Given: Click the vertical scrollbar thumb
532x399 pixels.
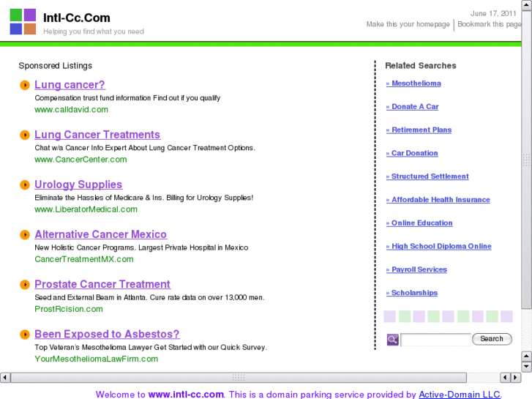Looking at the screenshot, I should (526, 160).
